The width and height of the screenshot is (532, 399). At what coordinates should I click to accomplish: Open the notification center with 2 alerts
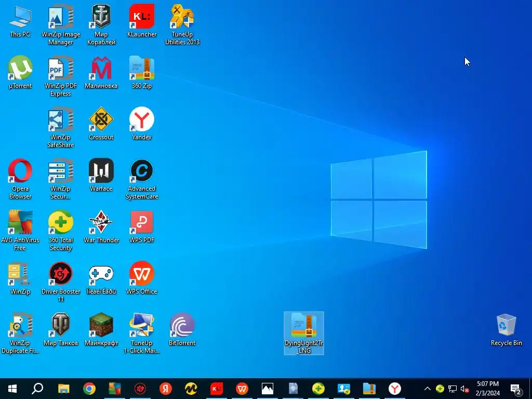tap(516, 389)
